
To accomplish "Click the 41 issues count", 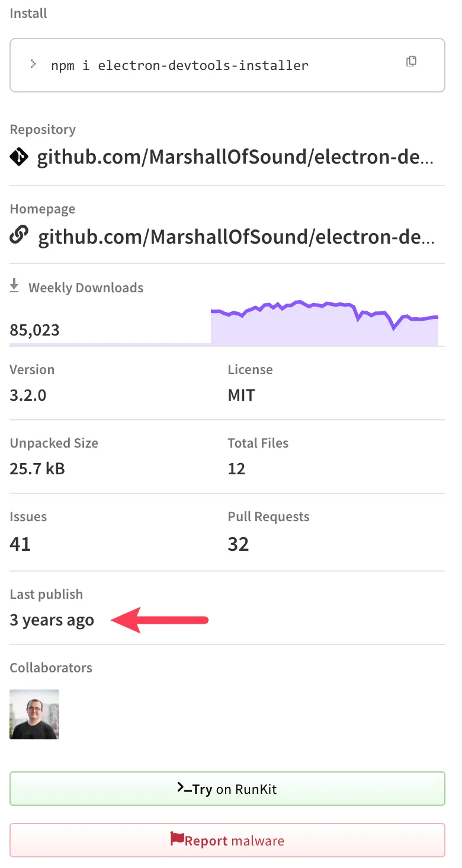I will [x=20, y=544].
